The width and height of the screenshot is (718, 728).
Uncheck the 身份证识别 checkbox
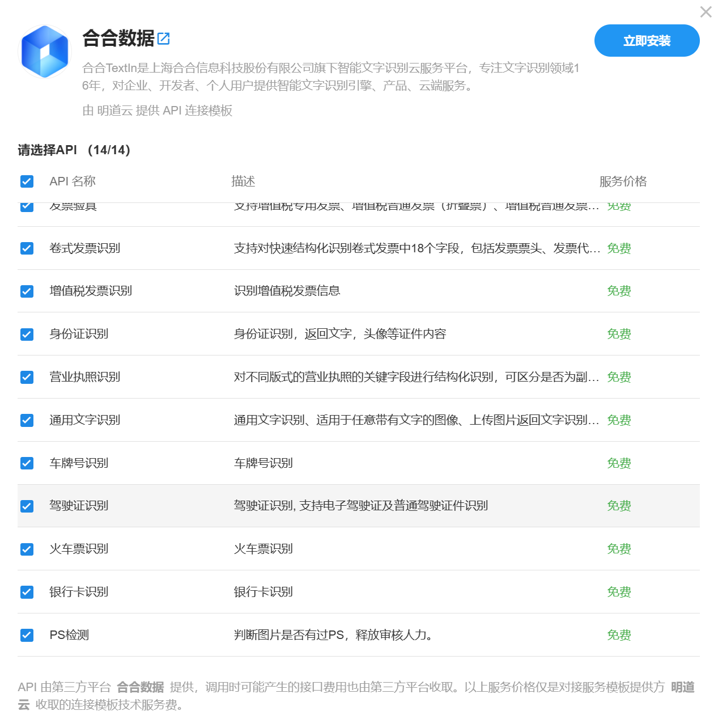pyautogui.click(x=27, y=335)
